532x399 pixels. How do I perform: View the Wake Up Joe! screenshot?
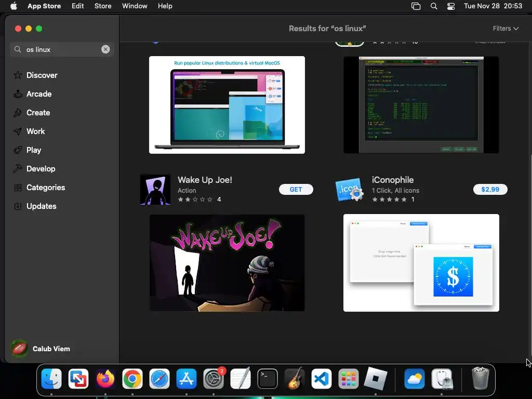coord(227,262)
